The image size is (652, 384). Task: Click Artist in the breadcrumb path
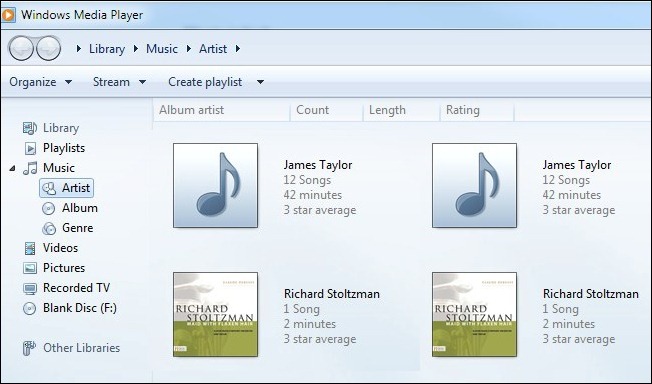pyautogui.click(x=213, y=49)
